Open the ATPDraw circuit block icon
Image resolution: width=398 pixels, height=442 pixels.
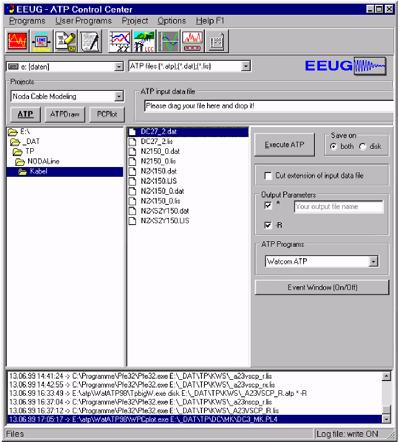coord(42,41)
